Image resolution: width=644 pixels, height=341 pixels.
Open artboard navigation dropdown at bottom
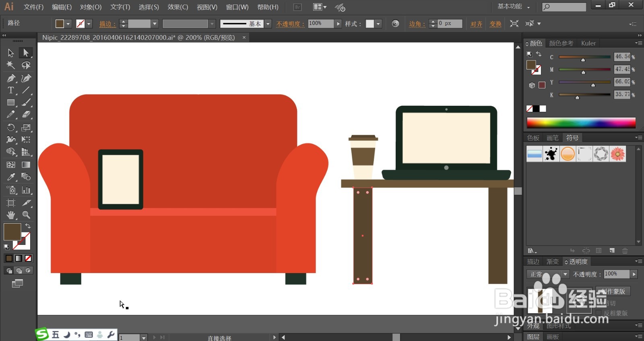[144, 338]
